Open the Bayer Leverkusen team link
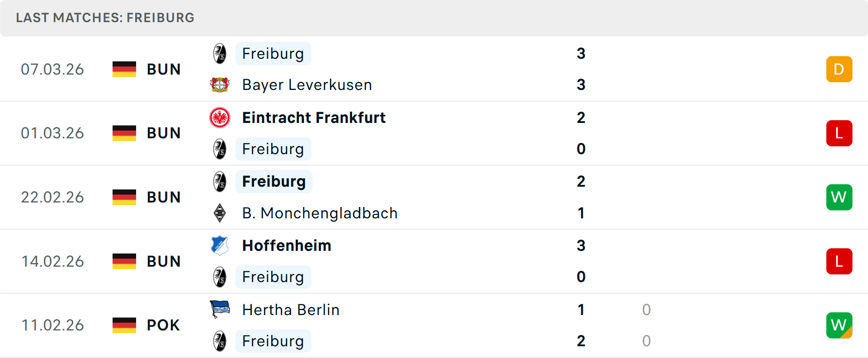 coord(307,85)
